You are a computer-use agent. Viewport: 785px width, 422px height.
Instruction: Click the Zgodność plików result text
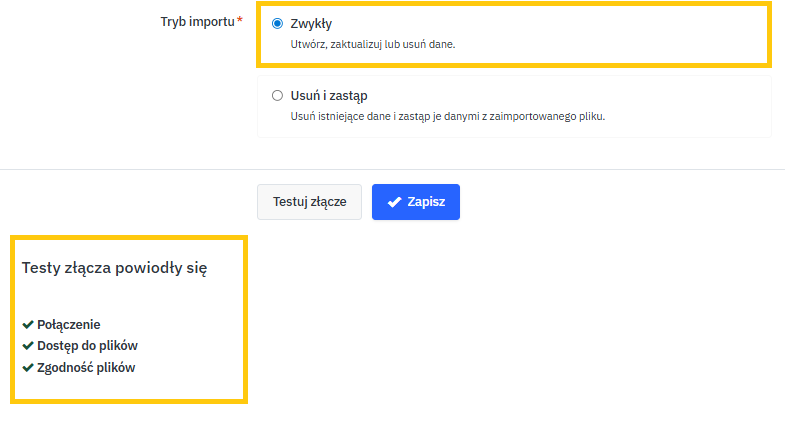pyautogui.click(x=86, y=367)
